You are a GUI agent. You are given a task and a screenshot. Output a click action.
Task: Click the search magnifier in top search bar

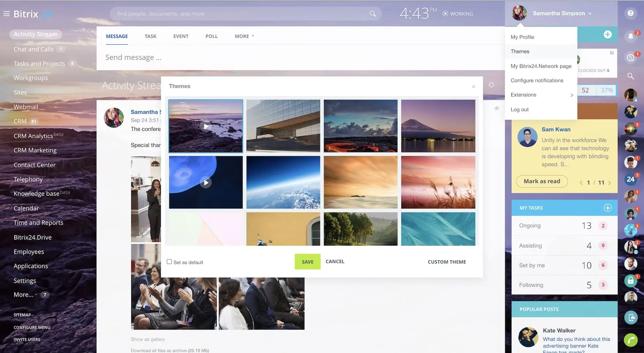[372, 14]
